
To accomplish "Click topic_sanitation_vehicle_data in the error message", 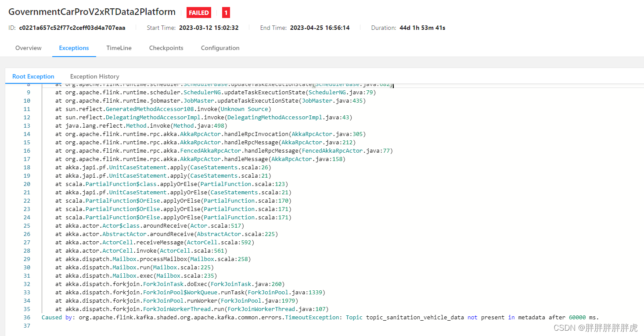I will pyautogui.click(x=415, y=317).
